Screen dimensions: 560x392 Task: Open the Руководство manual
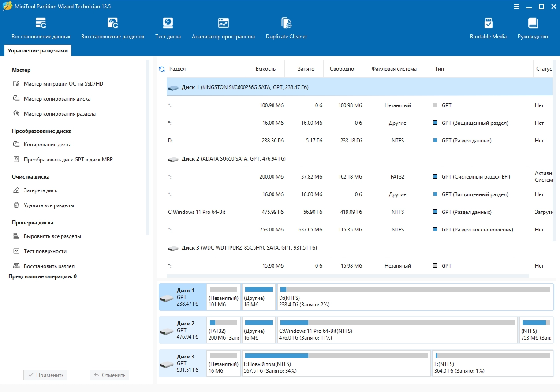[x=533, y=28]
